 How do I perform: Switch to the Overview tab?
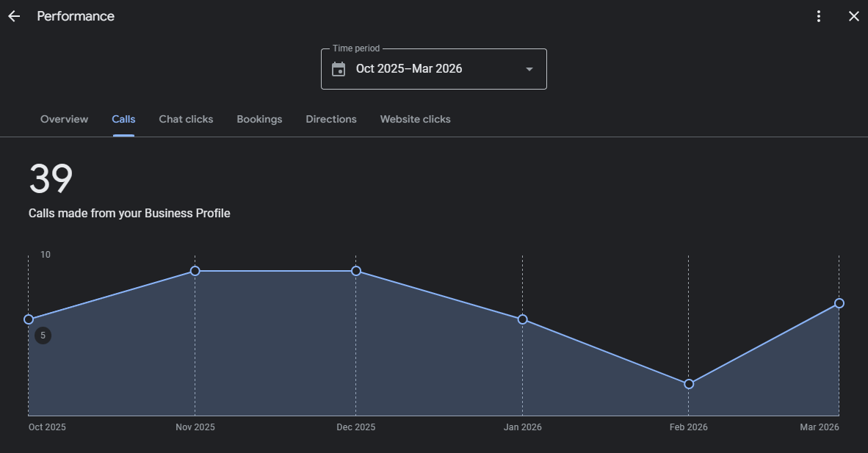click(x=64, y=119)
